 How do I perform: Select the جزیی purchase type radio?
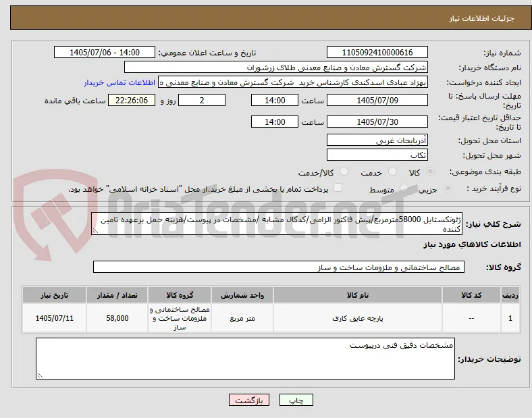pyautogui.click(x=448, y=188)
